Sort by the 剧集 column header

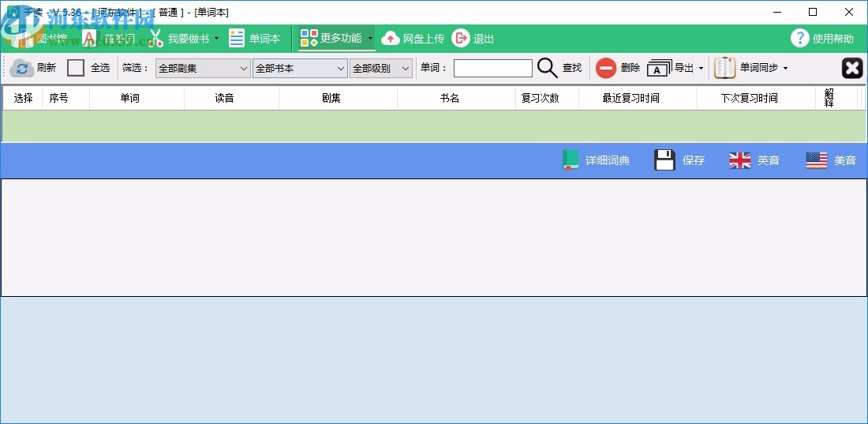(x=339, y=98)
